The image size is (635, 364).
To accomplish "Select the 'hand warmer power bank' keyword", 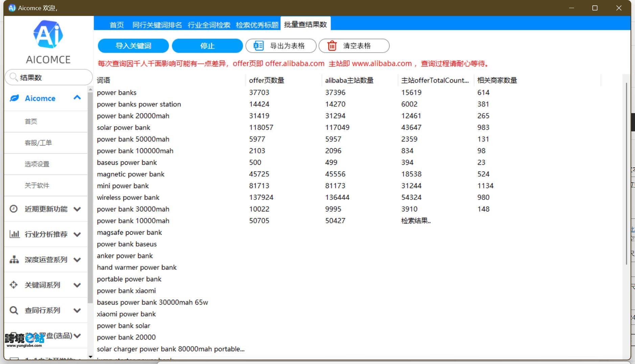I will tap(137, 267).
